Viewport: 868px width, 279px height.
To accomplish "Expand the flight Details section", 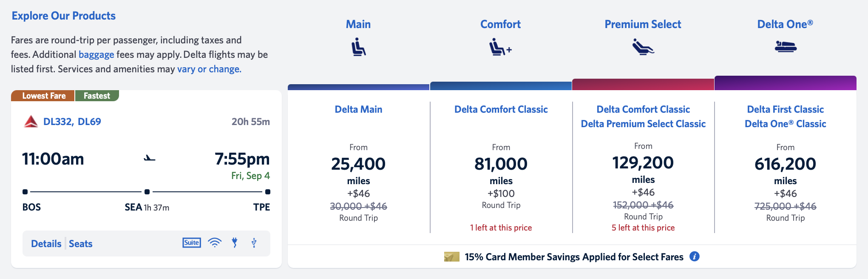I will (46, 243).
